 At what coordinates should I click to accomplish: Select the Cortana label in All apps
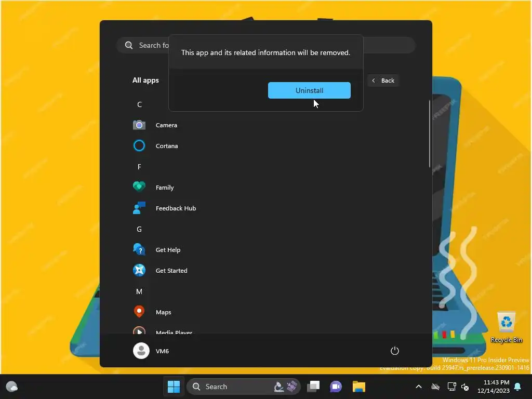[167, 146]
